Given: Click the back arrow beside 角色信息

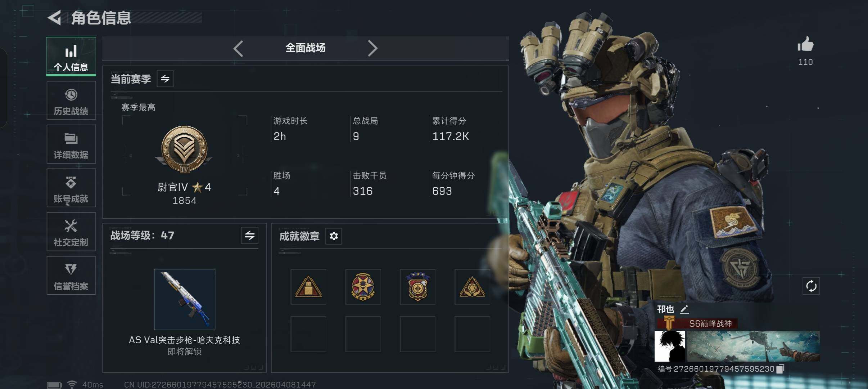Looking at the screenshot, I should [x=55, y=18].
